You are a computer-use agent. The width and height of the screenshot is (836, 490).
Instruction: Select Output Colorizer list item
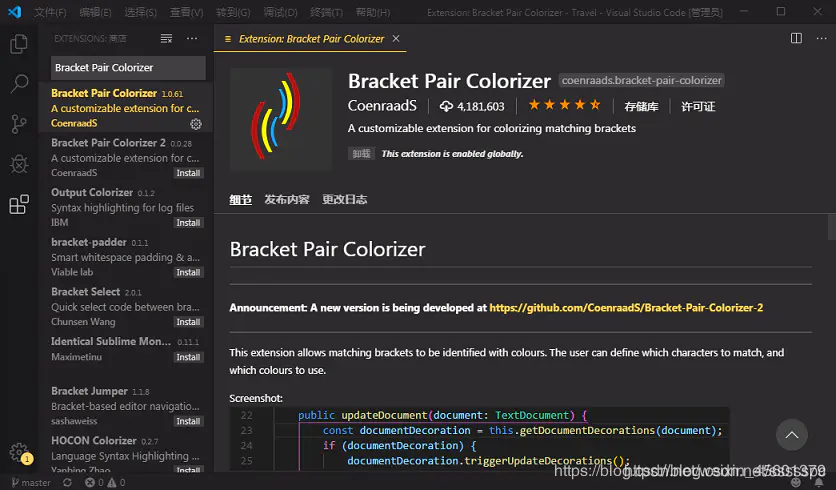tap(126, 207)
